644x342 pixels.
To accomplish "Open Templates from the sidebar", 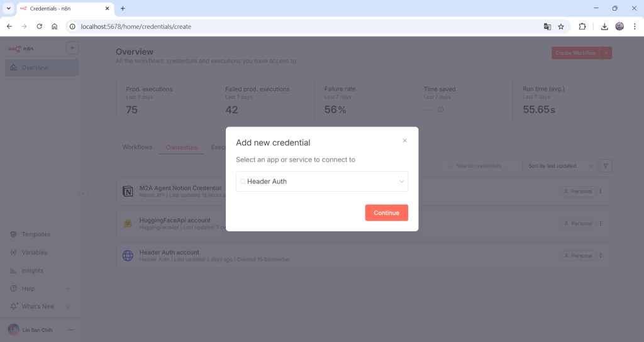I will (36, 234).
